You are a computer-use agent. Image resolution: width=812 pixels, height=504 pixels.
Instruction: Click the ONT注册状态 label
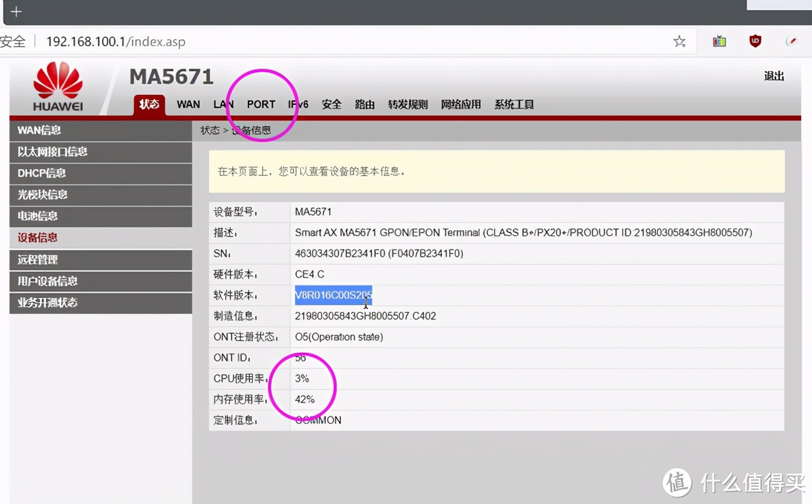pyautogui.click(x=246, y=337)
